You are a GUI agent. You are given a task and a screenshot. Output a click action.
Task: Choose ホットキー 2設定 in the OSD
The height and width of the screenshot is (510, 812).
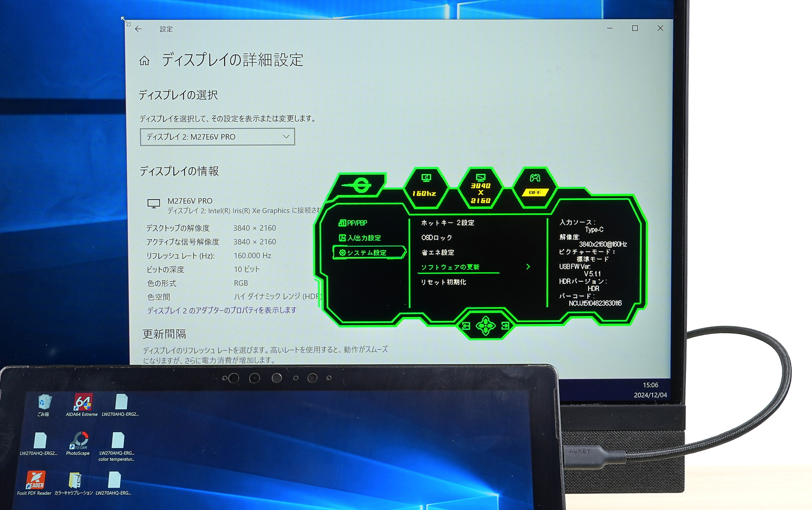pyautogui.click(x=448, y=223)
